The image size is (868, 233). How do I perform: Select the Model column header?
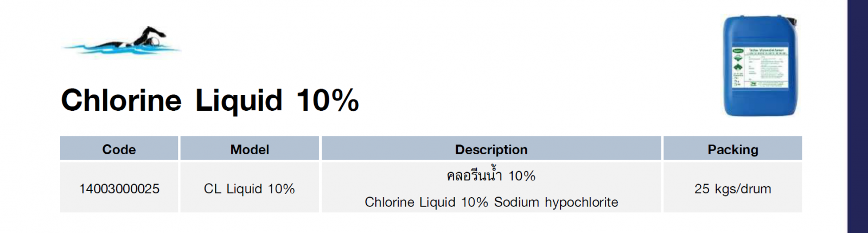coord(250,149)
